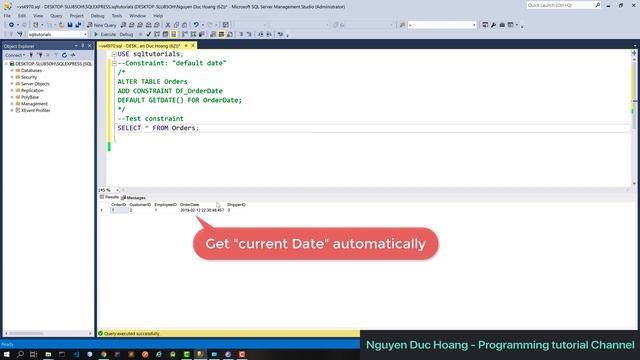Open the Debug menu in the menu bar
Screen dimensions: 640x360
click(x=97, y=16)
